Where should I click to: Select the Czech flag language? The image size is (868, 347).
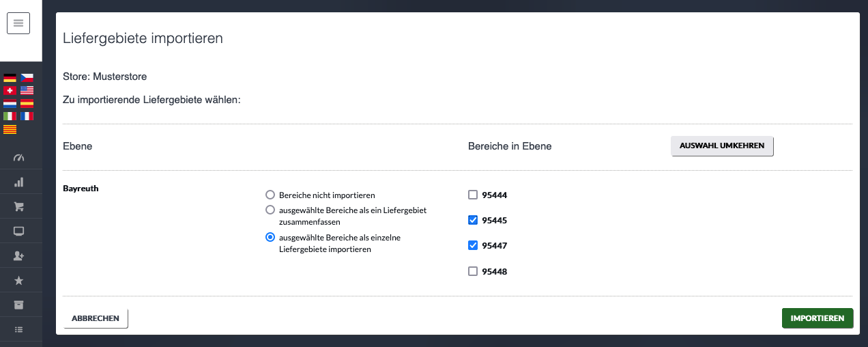[27, 78]
